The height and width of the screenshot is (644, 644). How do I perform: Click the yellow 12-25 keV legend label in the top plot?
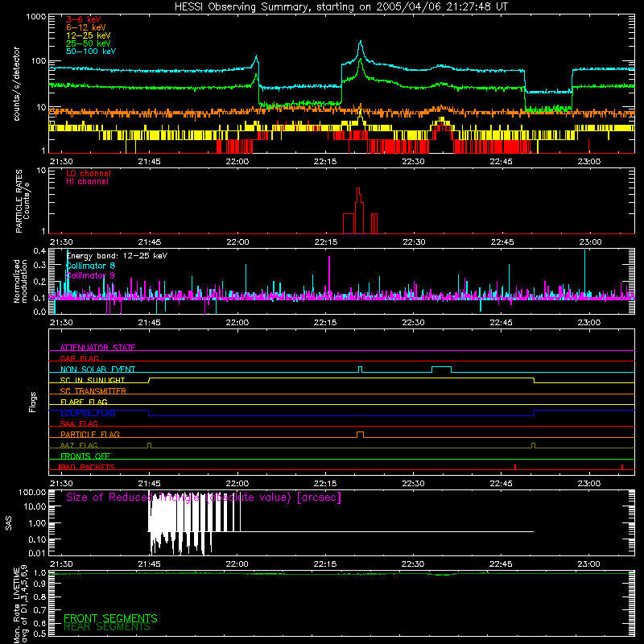[x=89, y=35]
